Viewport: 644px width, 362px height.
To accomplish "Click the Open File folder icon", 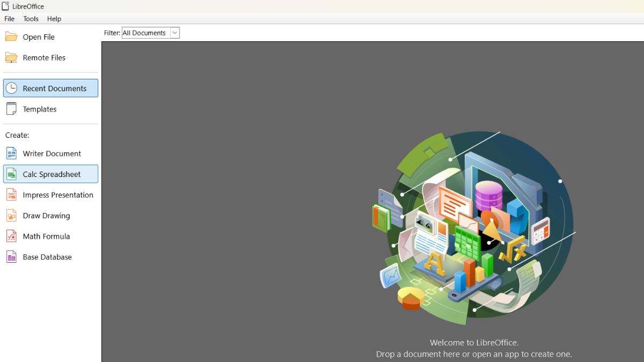I will click(11, 37).
